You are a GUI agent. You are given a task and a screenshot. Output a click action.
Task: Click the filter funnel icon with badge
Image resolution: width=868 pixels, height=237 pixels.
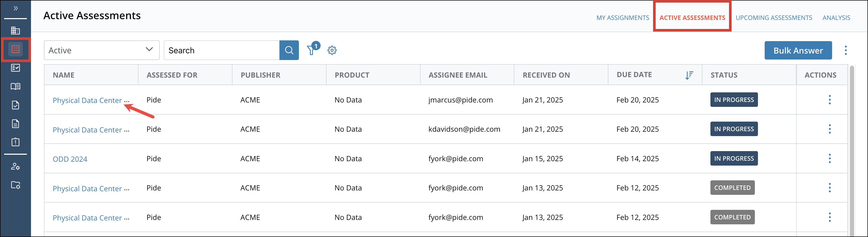point(311,50)
